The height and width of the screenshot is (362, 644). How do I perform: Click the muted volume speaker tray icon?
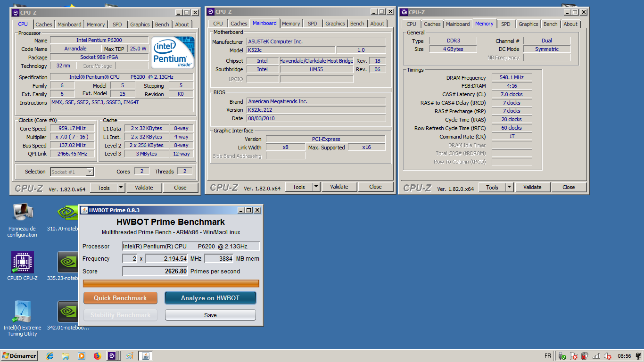(608, 356)
